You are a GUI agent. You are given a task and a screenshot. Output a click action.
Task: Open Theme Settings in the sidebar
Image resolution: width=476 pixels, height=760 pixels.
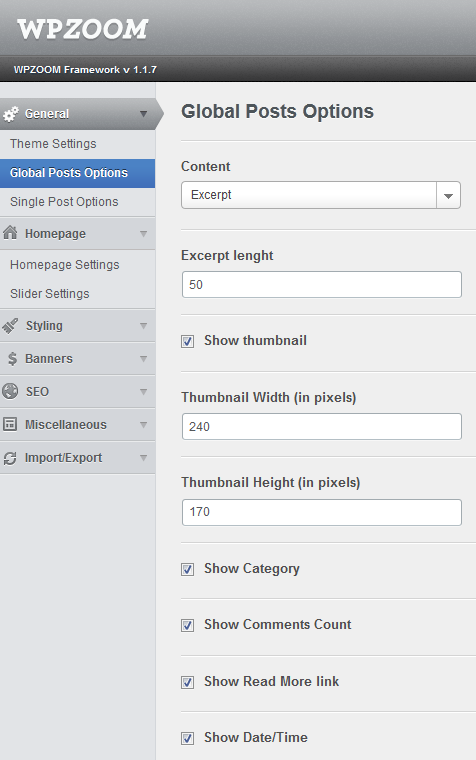(x=53, y=144)
